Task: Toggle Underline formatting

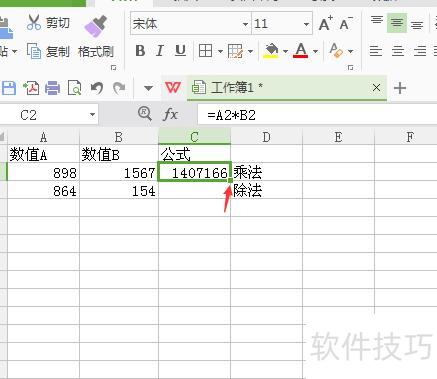Action: click(180, 51)
